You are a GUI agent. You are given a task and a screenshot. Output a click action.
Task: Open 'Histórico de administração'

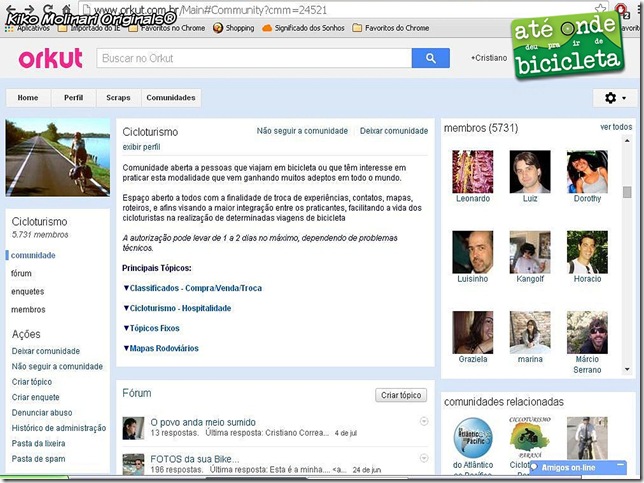pyautogui.click(x=59, y=428)
